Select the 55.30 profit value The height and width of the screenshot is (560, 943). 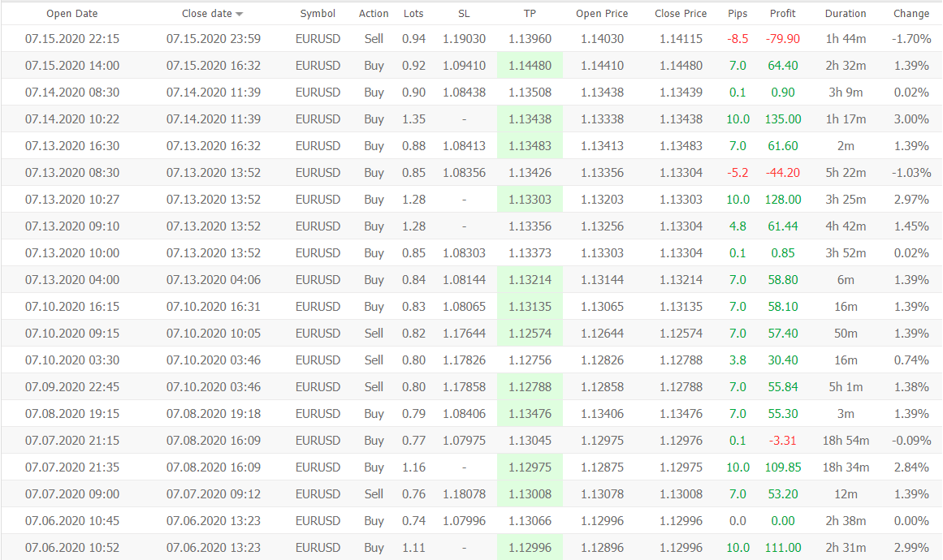pos(782,413)
